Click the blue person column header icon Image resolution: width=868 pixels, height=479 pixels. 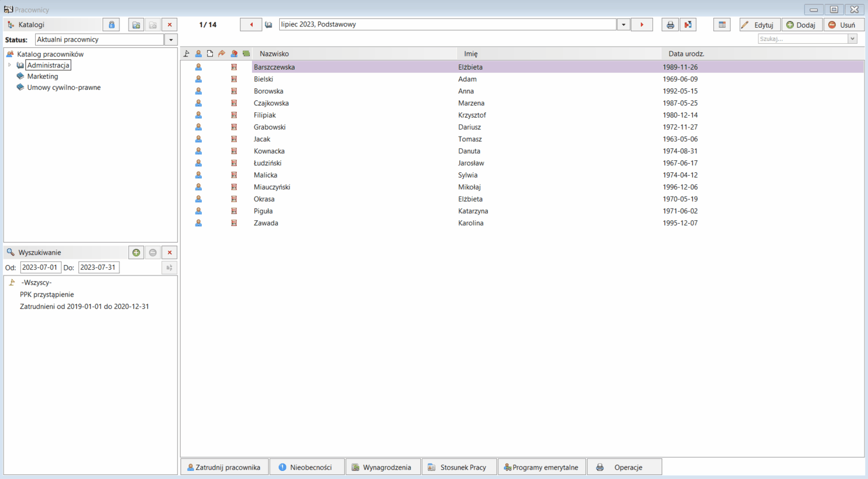198,54
